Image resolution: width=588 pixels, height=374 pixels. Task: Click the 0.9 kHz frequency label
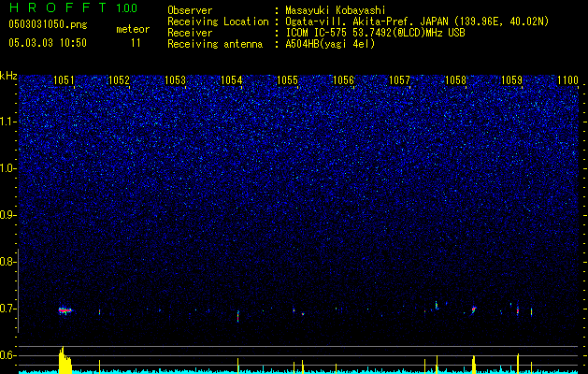tap(7, 215)
